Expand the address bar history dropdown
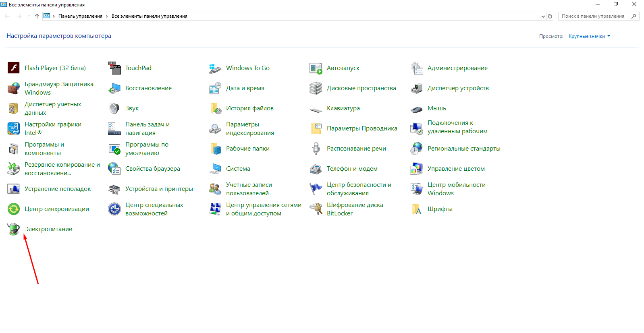 [543, 17]
